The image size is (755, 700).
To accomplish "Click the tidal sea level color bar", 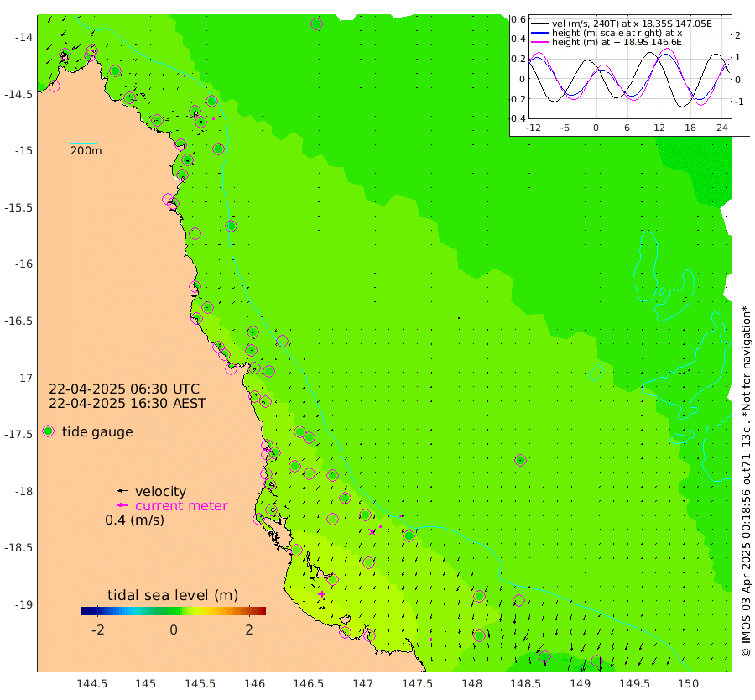I will [x=174, y=611].
